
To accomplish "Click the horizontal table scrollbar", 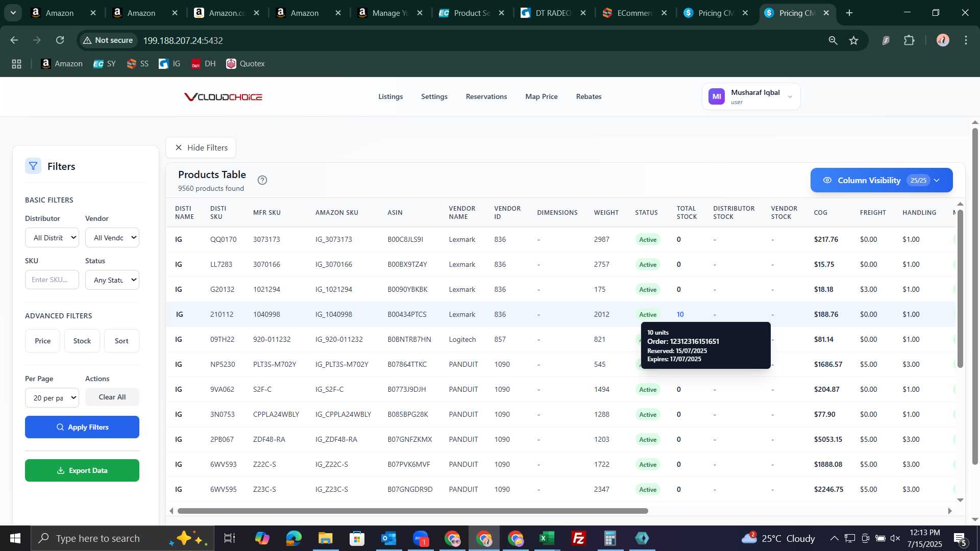I will (412, 511).
